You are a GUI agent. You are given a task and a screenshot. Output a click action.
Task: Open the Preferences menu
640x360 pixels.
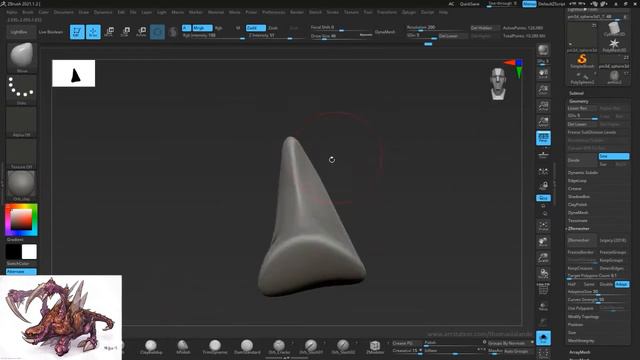273,12
